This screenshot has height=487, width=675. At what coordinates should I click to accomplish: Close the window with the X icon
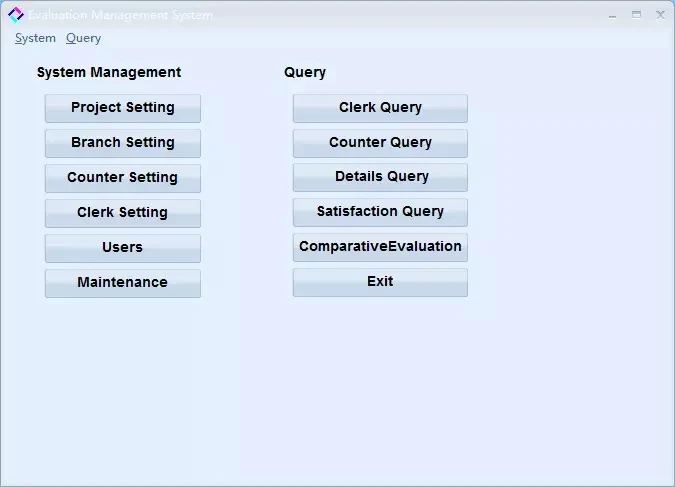660,15
